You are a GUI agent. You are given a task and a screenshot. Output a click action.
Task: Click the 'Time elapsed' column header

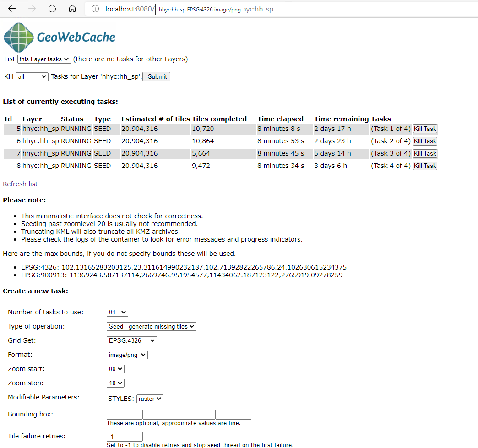tap(280, 119)
